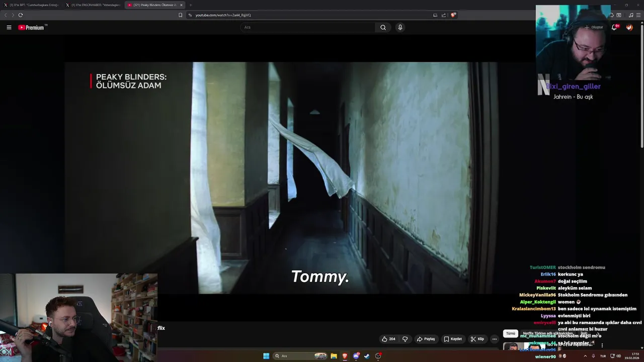Screen dimensions: 644x362
Task: Toggle picture-in-picture icon in address bar
Action: coord(435,15)
